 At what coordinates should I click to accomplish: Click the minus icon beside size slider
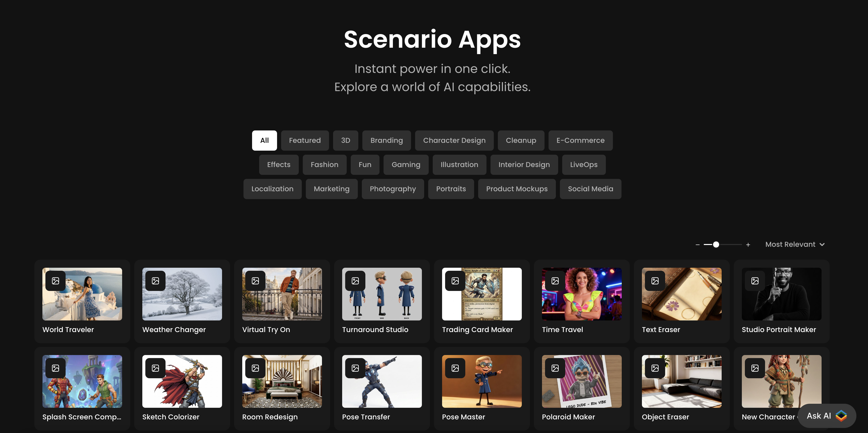pyautogui.click(x=697, y=245)
